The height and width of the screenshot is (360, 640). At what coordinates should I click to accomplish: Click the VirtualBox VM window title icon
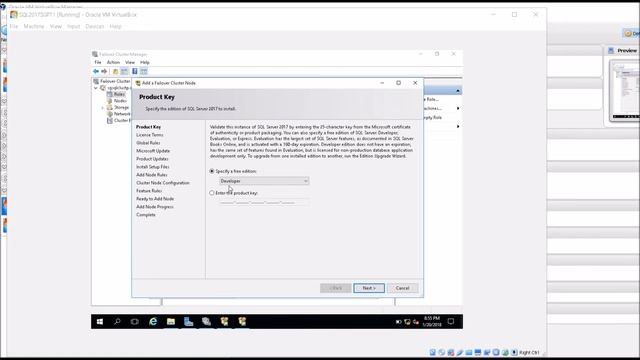[x=14, y=15]
